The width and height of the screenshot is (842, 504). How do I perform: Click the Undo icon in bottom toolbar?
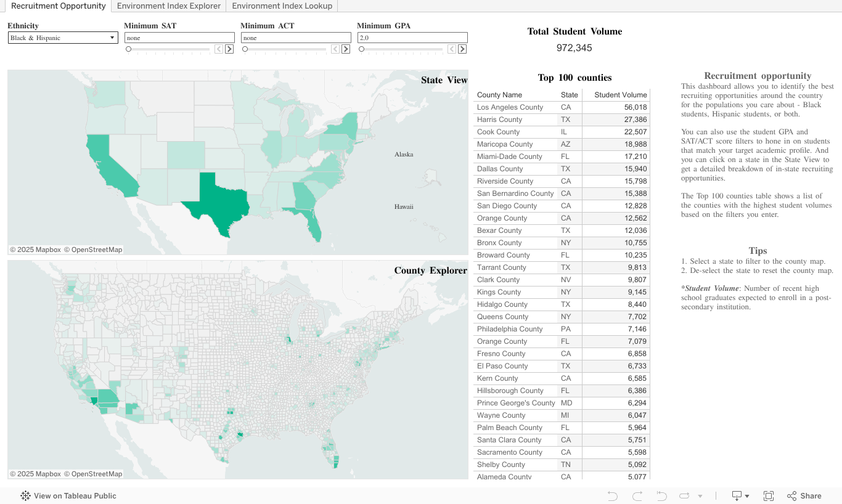612,496
